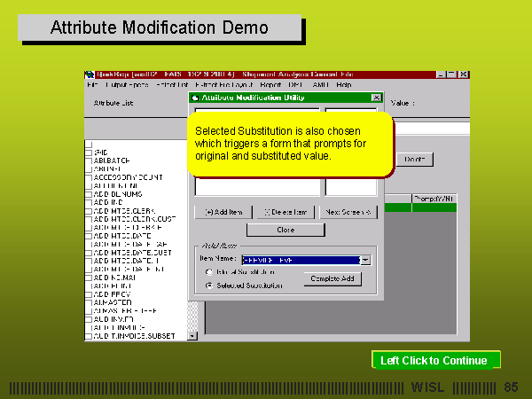Choose the other substitution radio option above Selected Substitution
Image resolution: width=532 pixels, height=399 pixels.
tap(209, 272)
